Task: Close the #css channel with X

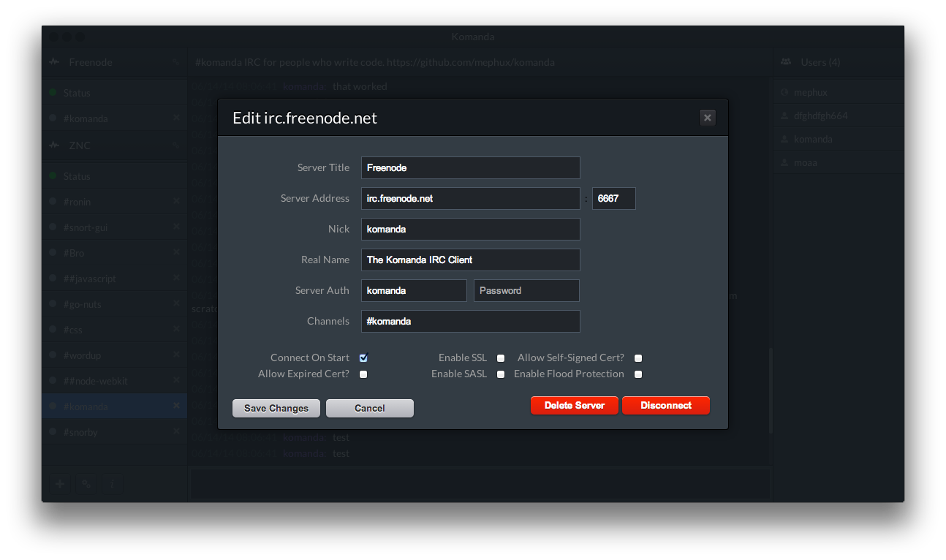Action: pyautogui.click(x=176, y=329)
